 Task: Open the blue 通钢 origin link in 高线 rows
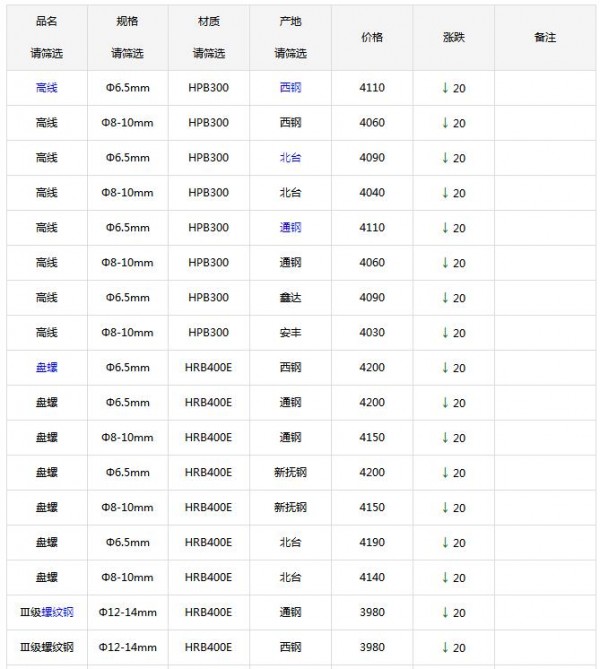pos(290,228)
